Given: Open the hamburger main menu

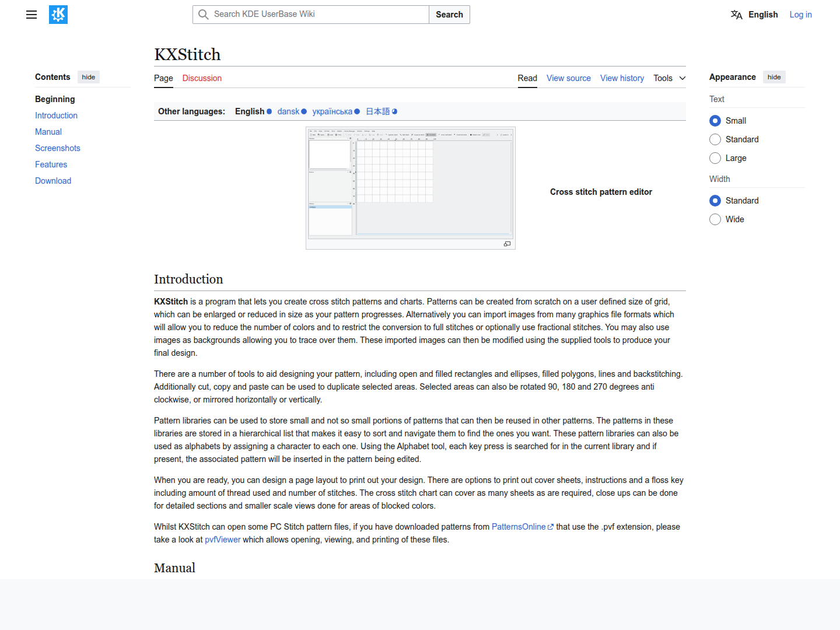Looking at the screenshot, I should pyautogui.click(x=32, y=15).
